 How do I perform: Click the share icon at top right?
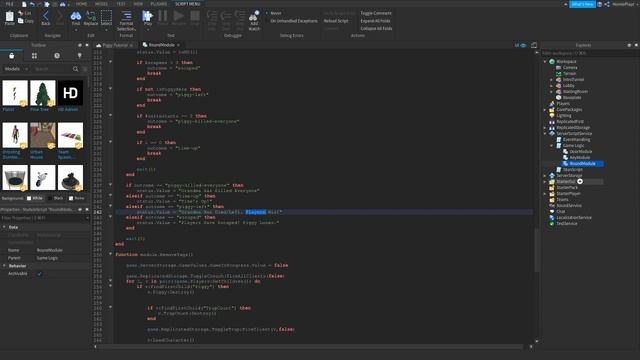pos(607,4)
